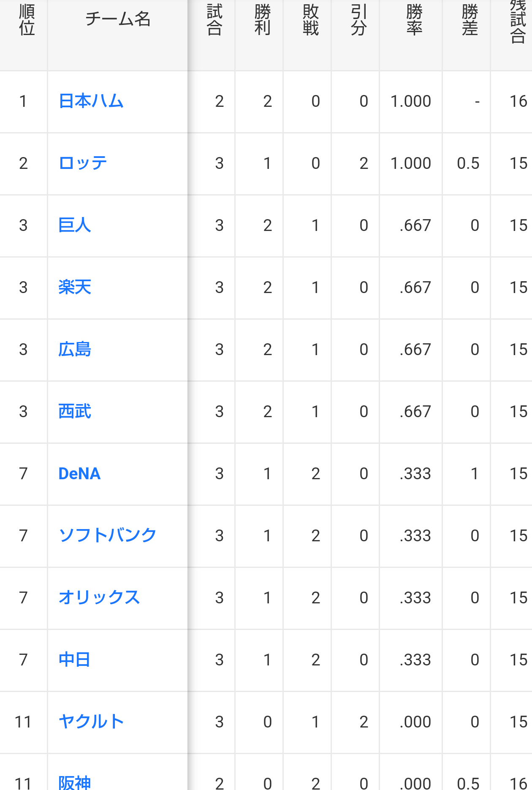Open the 巨人 team page link

(x=75, y=225)
